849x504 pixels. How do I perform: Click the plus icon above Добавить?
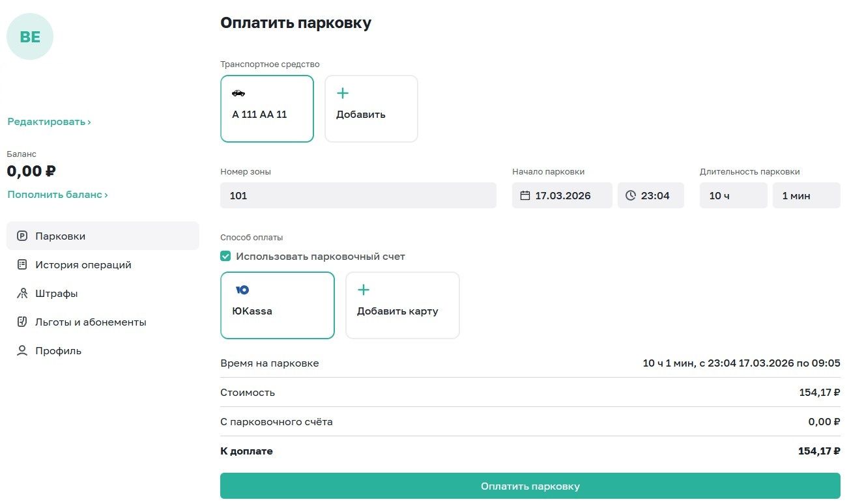[x=343, y=93]
